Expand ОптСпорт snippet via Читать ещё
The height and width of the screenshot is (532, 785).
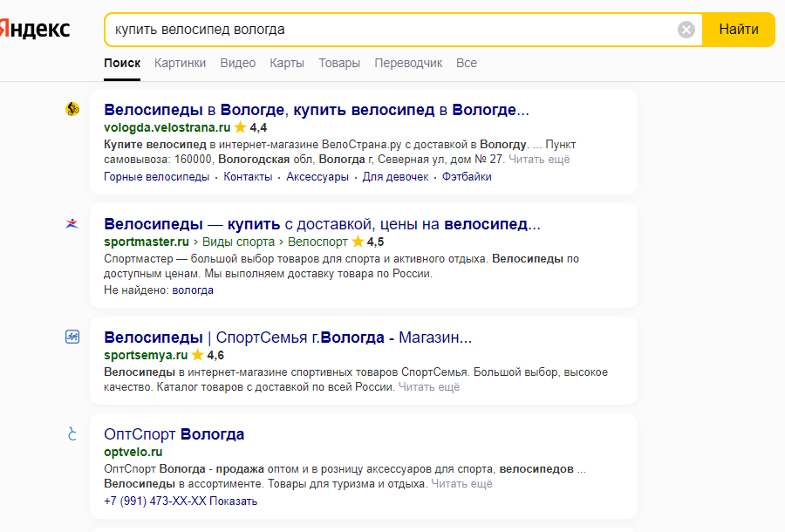(461, 484)
